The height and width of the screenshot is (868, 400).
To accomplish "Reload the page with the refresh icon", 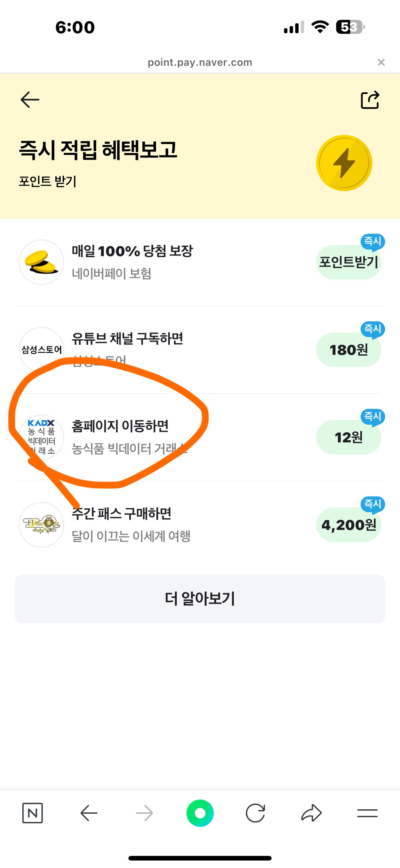I will pyautogui.click(x=255, y=813).
